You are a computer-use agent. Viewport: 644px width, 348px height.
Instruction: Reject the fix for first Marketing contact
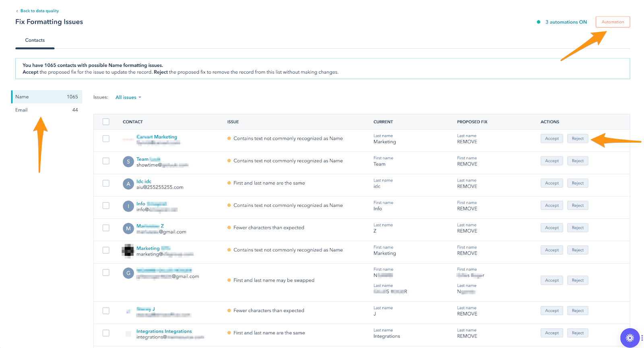(577, 139)
